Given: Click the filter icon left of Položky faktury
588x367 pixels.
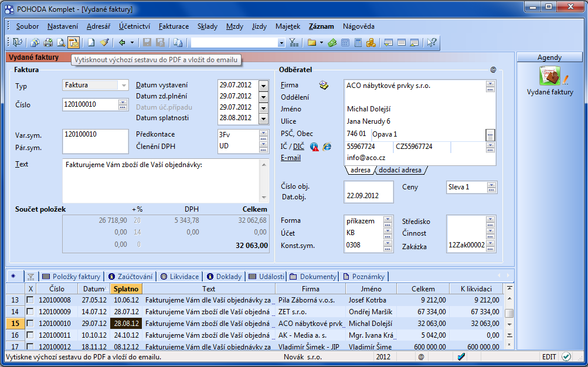Looking at the screenshot, I should click(x=30, y=277).
